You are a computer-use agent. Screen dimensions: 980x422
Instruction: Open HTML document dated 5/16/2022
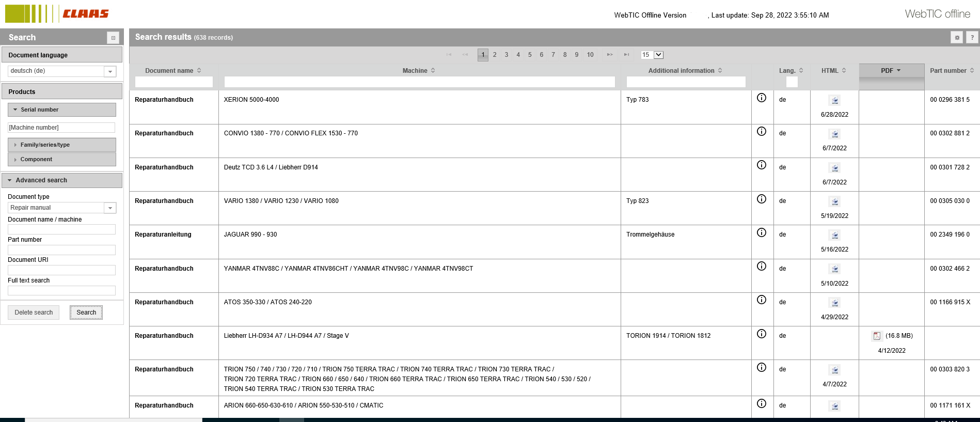pyautogui.click(x=834, y=235)
